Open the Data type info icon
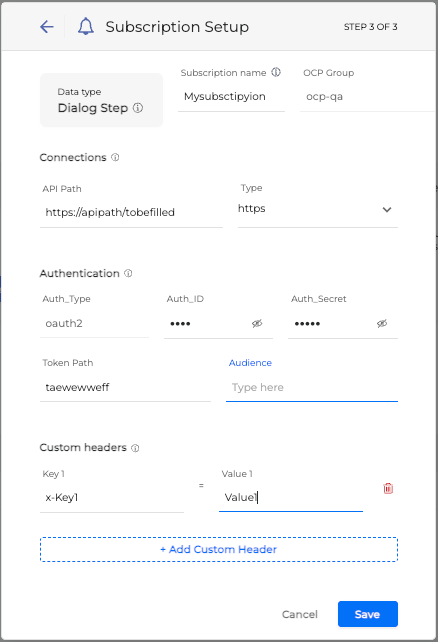Viewport: 438px width, 642px height. (138, 108)
